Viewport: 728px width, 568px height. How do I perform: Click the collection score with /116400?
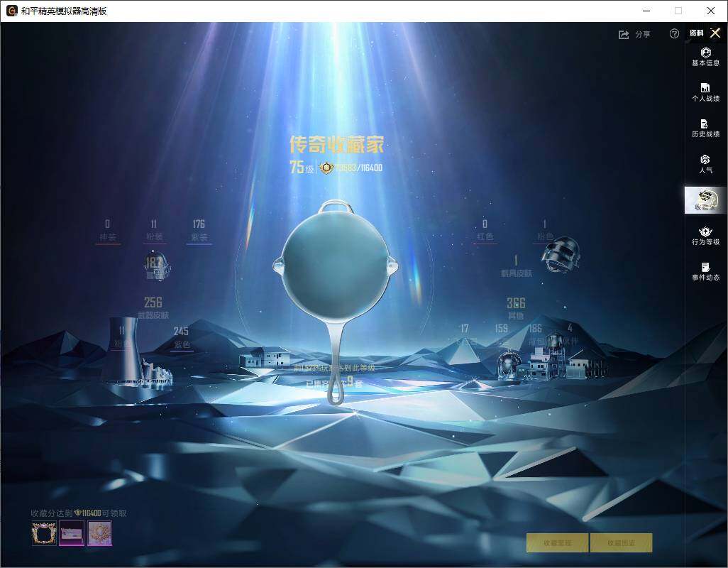pos(351,168)
